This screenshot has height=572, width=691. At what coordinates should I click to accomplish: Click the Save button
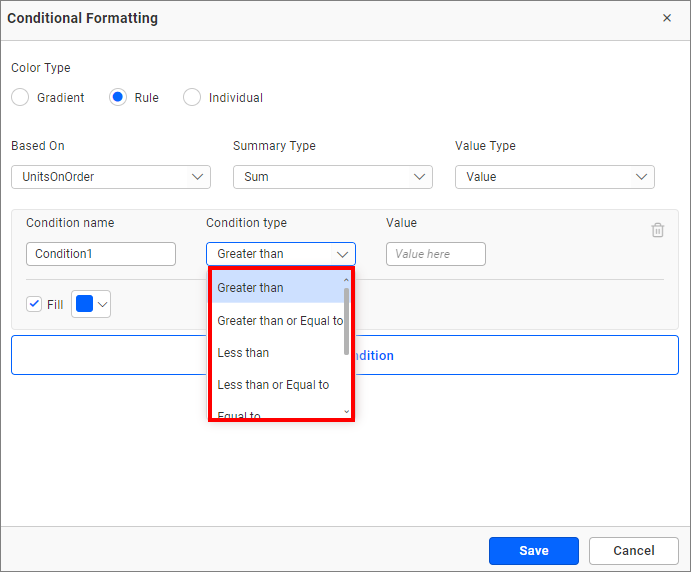click(533, 551)
